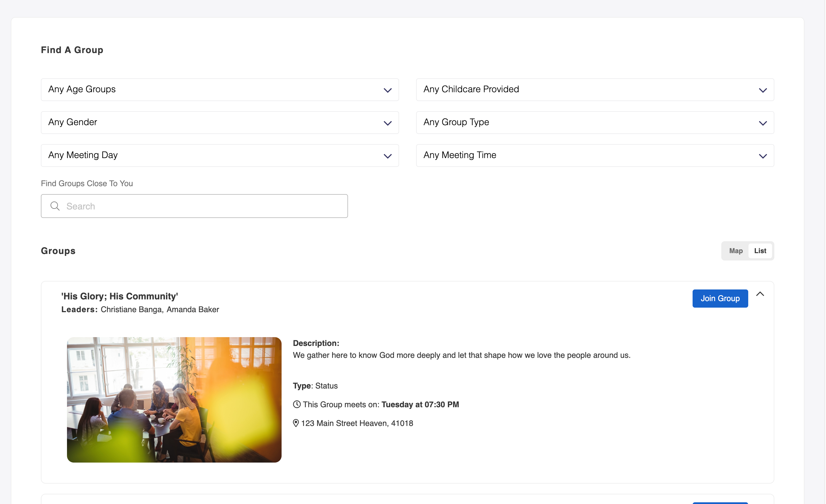
Task: Click the Gender dropdown chevron arrow
Action: (x=387, y=123)
